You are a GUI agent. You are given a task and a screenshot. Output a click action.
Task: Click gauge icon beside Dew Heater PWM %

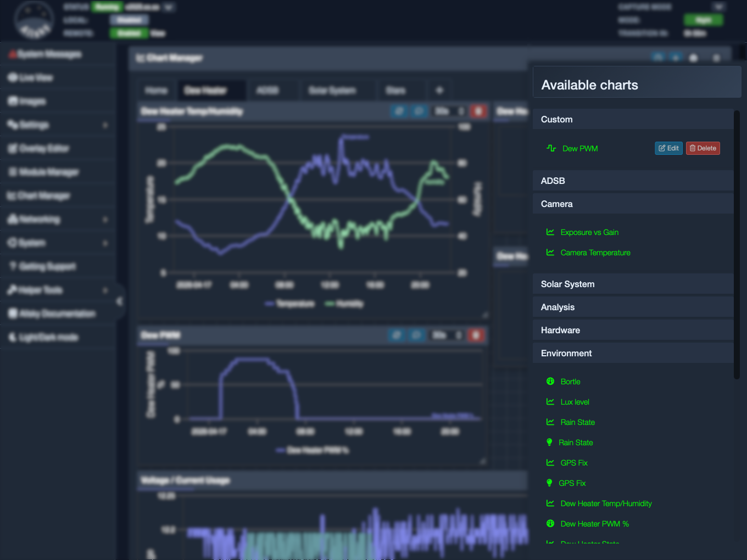click(x=550, y=524)
